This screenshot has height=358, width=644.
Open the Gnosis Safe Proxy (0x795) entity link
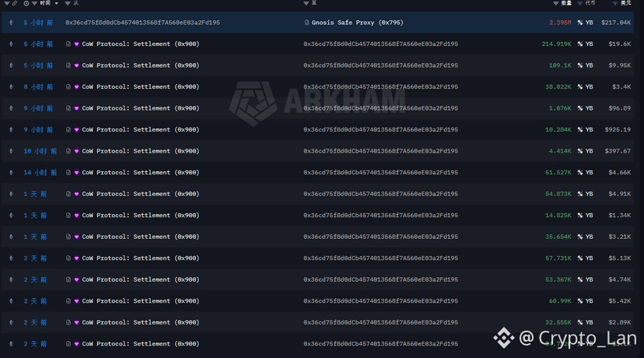357,23
